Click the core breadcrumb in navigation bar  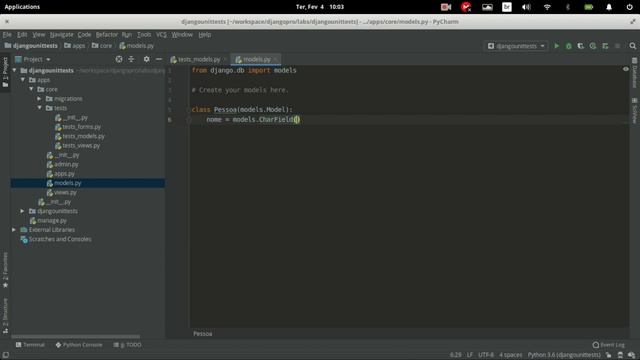point(102,46)
